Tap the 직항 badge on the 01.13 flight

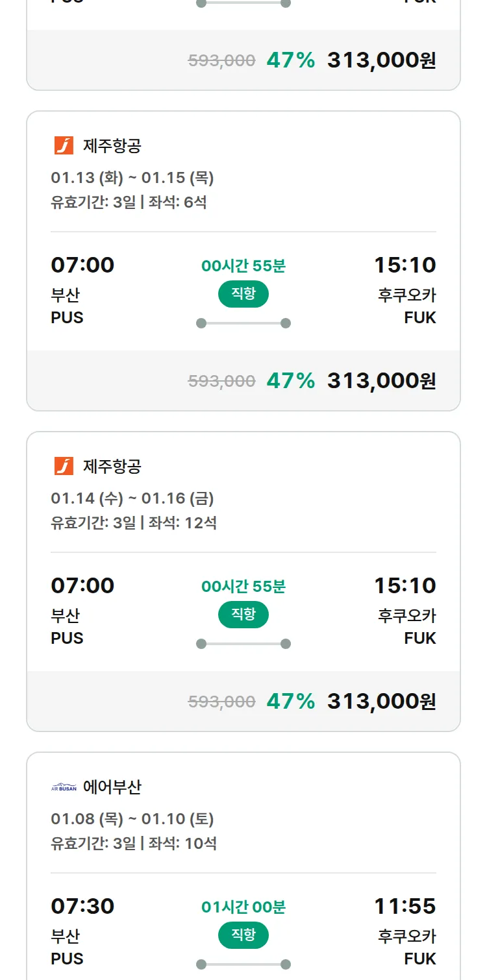pyautogui.click(x=243, y=294)
